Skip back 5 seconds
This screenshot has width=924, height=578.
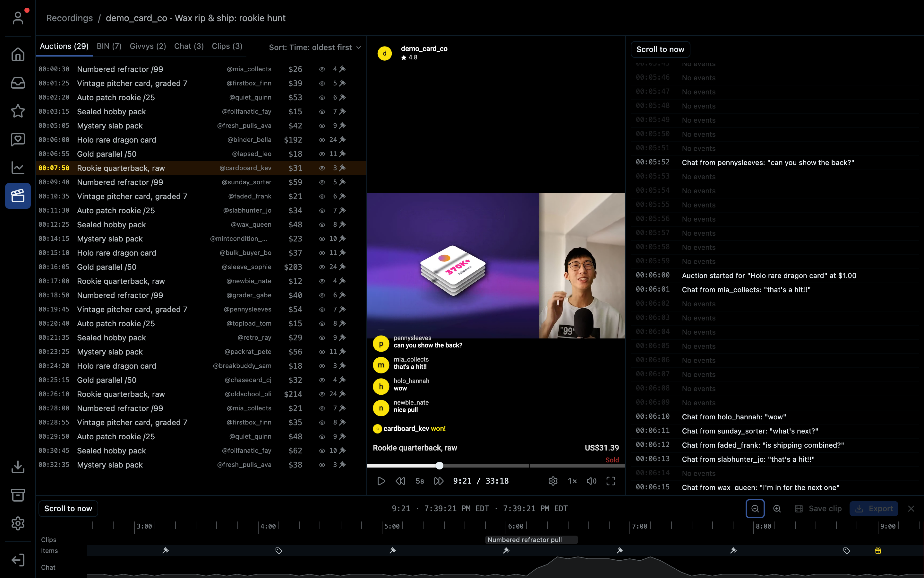pos(400,481)
